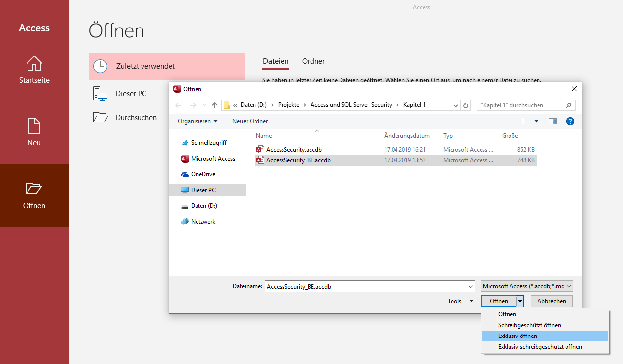Open the Durchsuchen folder option

point(136,118)
